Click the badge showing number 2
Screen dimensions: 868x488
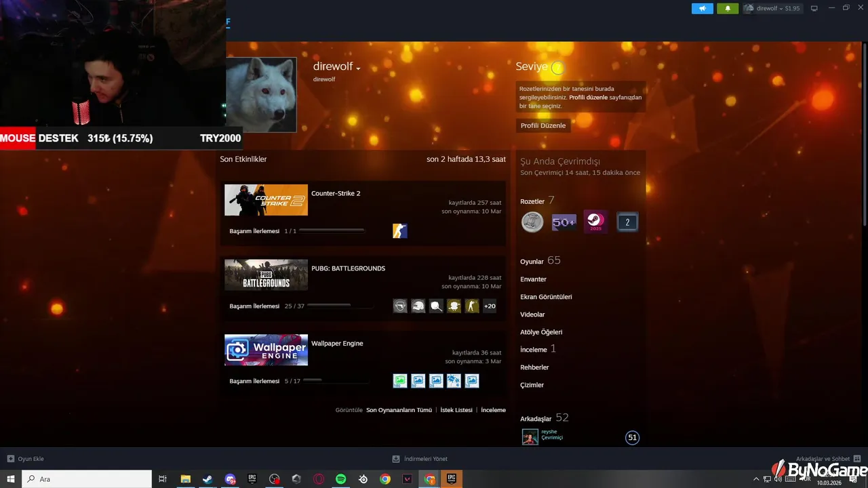(627, 222)
